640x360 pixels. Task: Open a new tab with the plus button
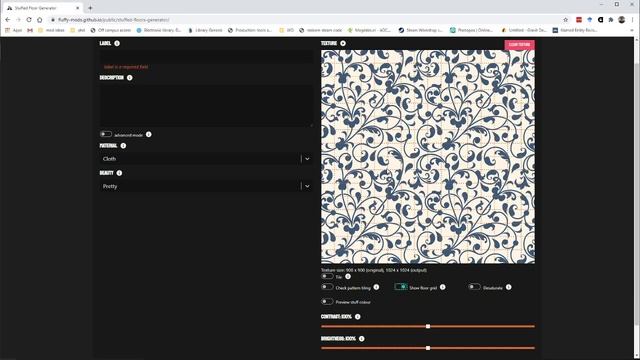click(90, 8)
